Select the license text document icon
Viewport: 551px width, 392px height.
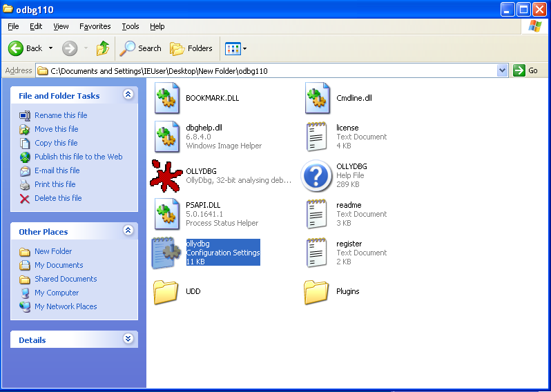[x=316, y=137]
